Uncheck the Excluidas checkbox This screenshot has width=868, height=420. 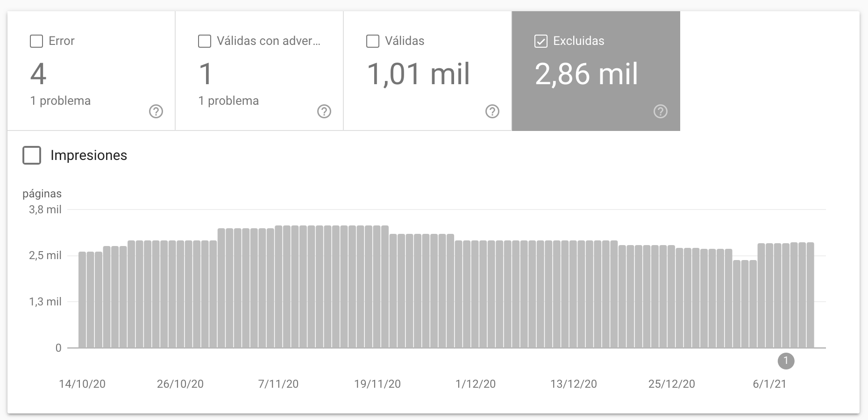click(541, 41)
